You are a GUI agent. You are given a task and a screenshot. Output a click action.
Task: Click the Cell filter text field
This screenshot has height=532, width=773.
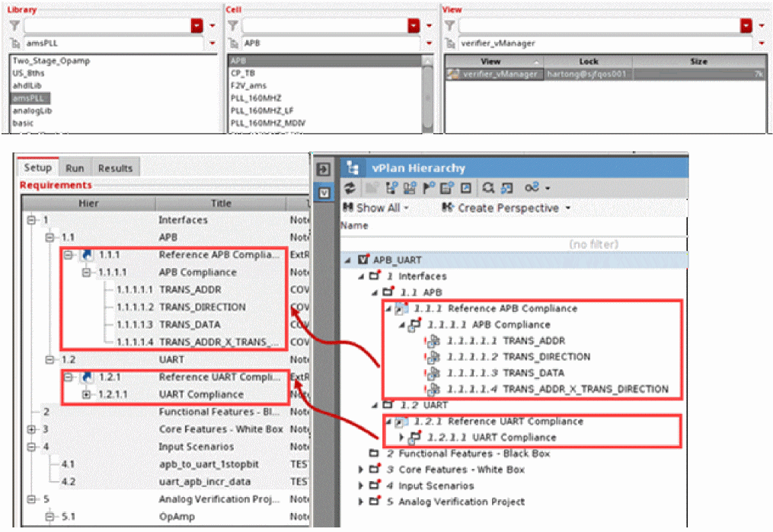[x=325, y=26]
